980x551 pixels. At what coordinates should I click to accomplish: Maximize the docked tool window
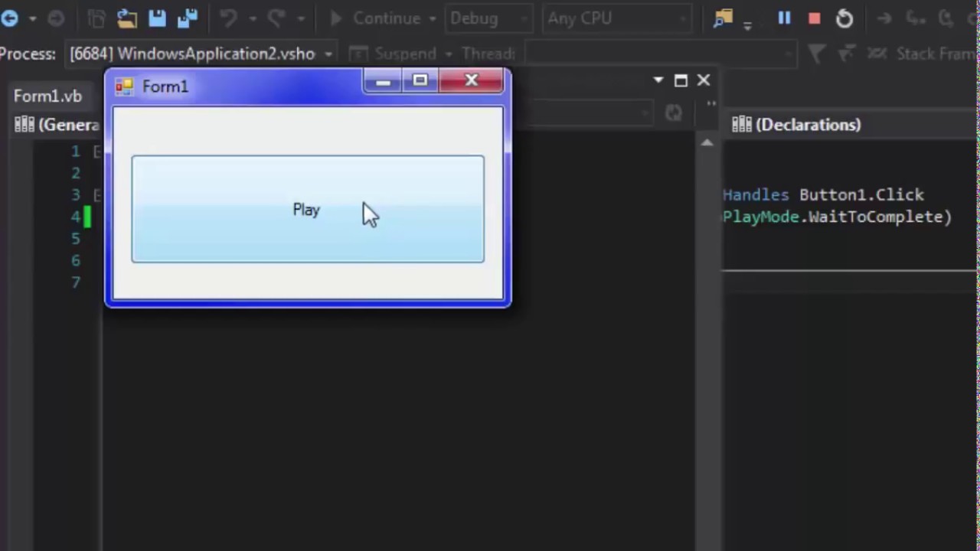click(x=681, y=80)
